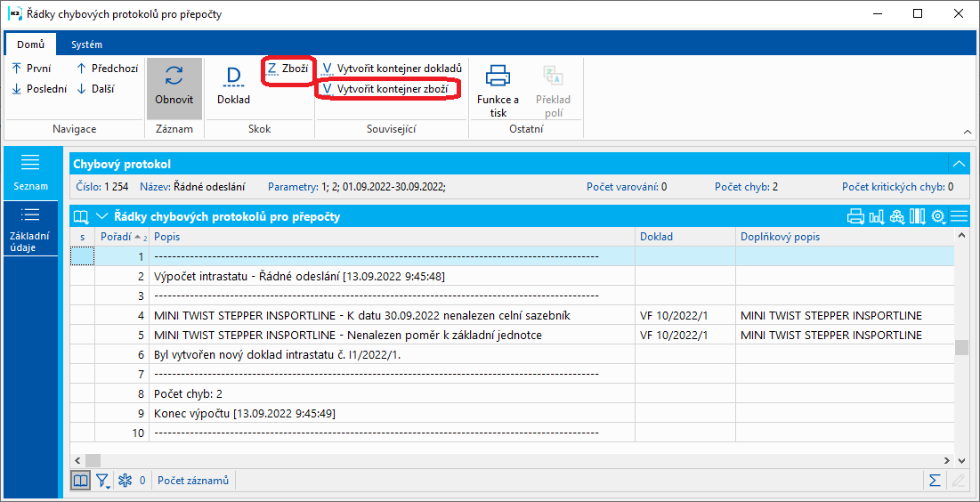This screenshot has height=502, width=980.
Task: Click the vertical scrollbar thumb
Action: click(x=964, y=347)
